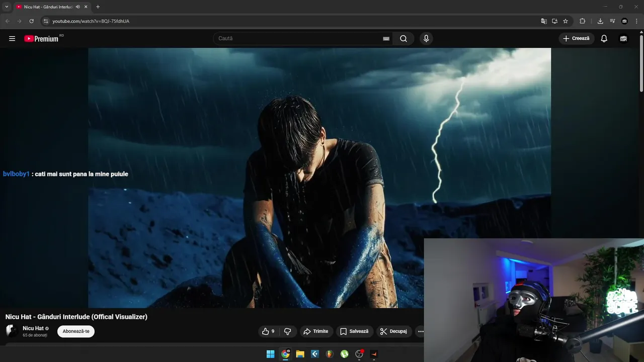Click the video title Gânduri Interlude

pyautogui.click(x=76, y=317)
